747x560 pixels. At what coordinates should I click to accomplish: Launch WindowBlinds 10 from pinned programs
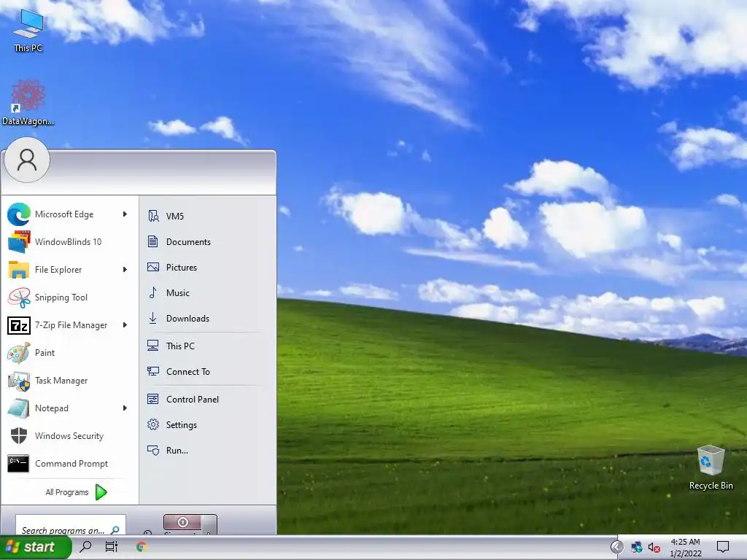point(68,242)
